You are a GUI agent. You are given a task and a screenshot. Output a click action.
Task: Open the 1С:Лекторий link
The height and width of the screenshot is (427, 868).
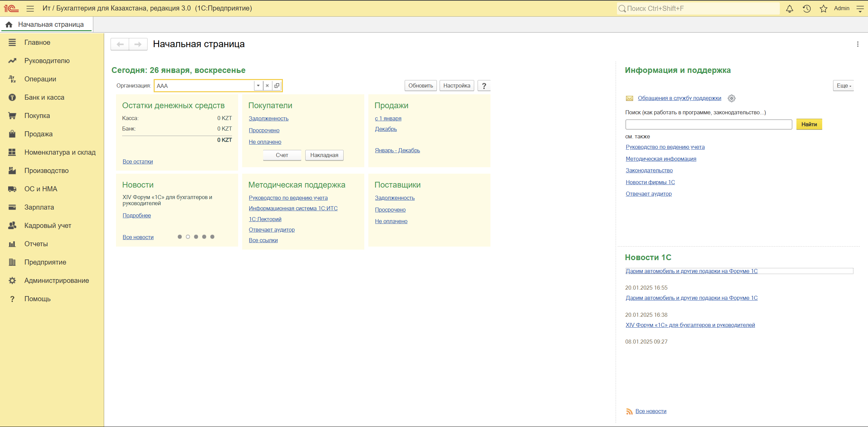pos(265,219)
